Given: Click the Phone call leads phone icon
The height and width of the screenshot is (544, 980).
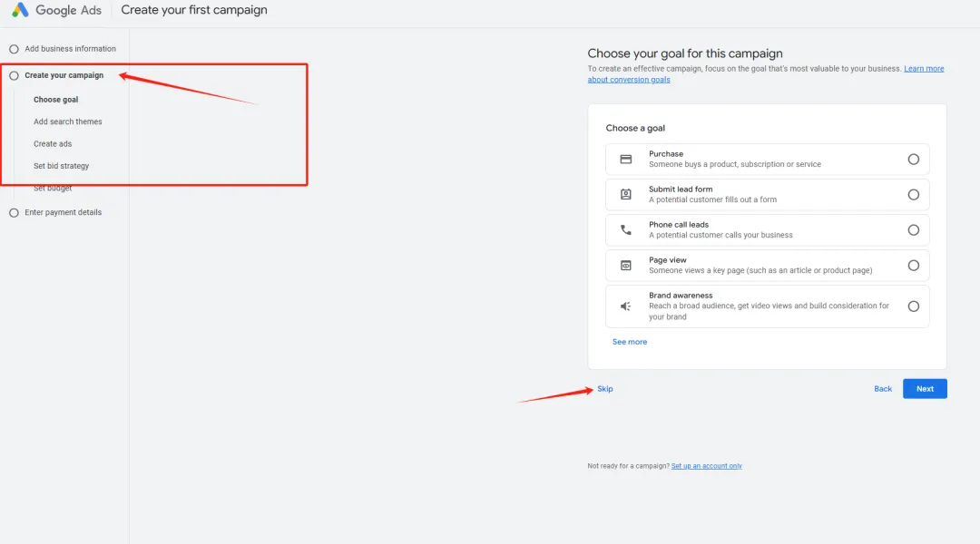Looking at the screenshot, I should click(x=625, y=230).
